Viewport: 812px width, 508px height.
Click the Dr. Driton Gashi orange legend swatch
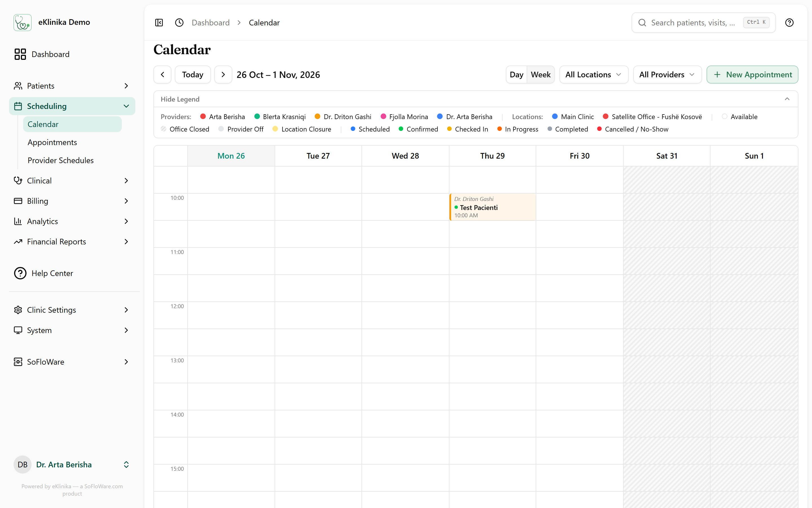[317, 116]
